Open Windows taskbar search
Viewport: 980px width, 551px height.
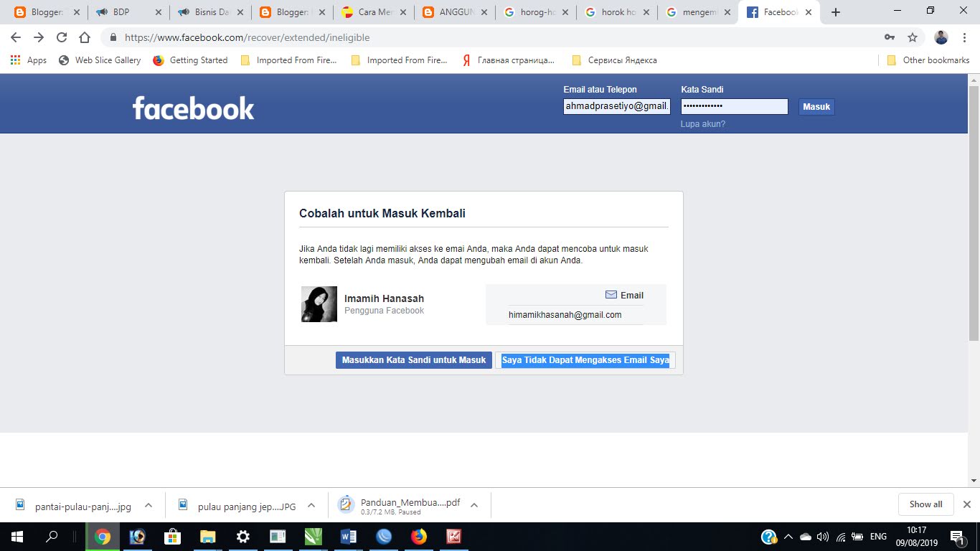(52, 537)
